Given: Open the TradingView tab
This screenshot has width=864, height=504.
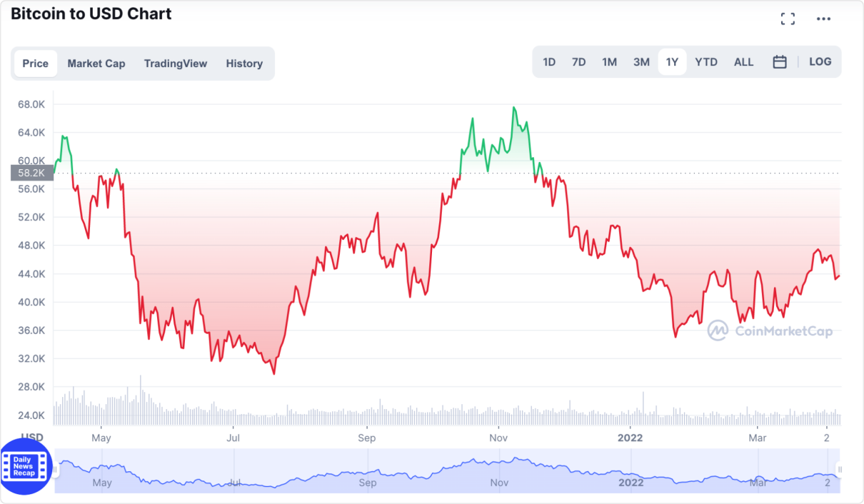Looking at the screenshot, I should 176,64.
